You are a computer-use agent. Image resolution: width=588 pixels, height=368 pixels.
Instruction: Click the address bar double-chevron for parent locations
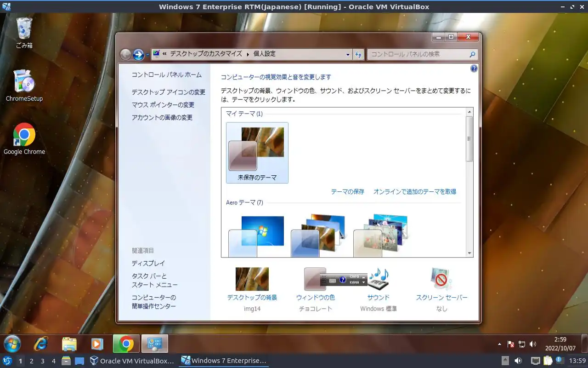(164, 54)
